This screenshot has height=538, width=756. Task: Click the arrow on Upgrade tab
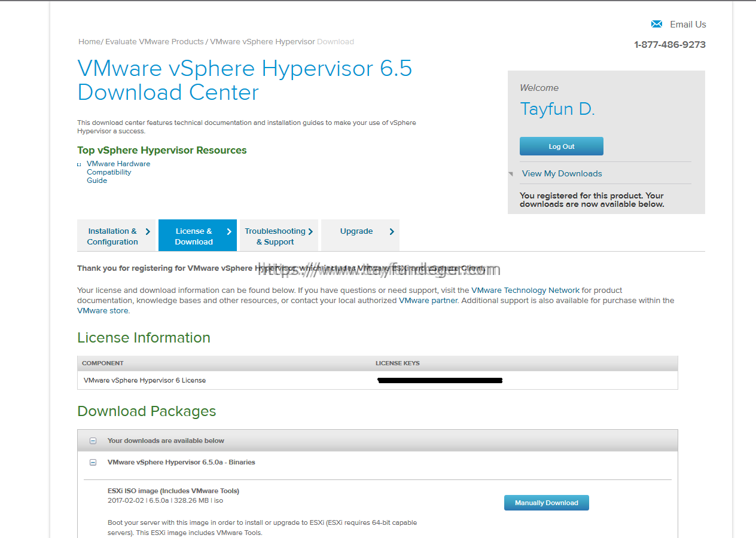pos(392,231)
